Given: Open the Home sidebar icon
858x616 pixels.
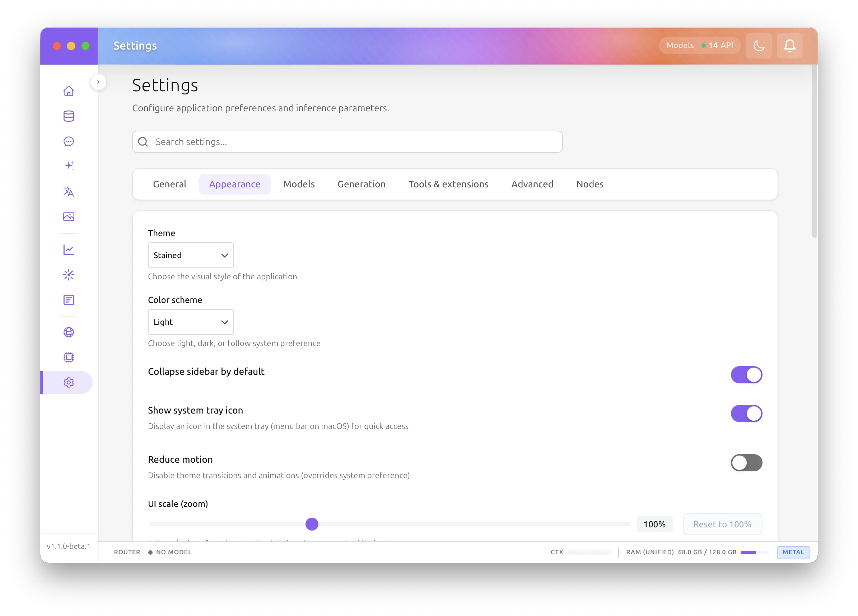Looking at the screenshot, I should tap(69, 91).
